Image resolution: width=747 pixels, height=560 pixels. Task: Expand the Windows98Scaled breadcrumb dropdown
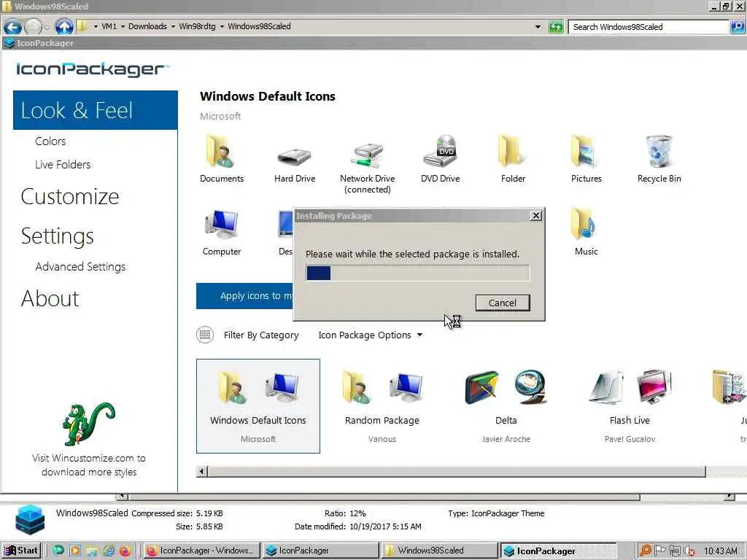[222, 27]
